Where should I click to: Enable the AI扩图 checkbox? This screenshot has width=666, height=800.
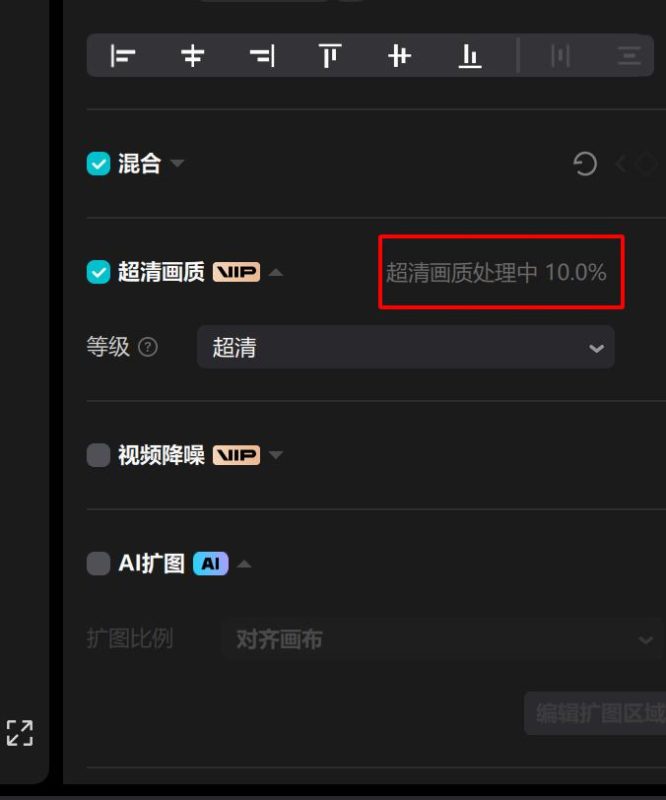(98, 563)
